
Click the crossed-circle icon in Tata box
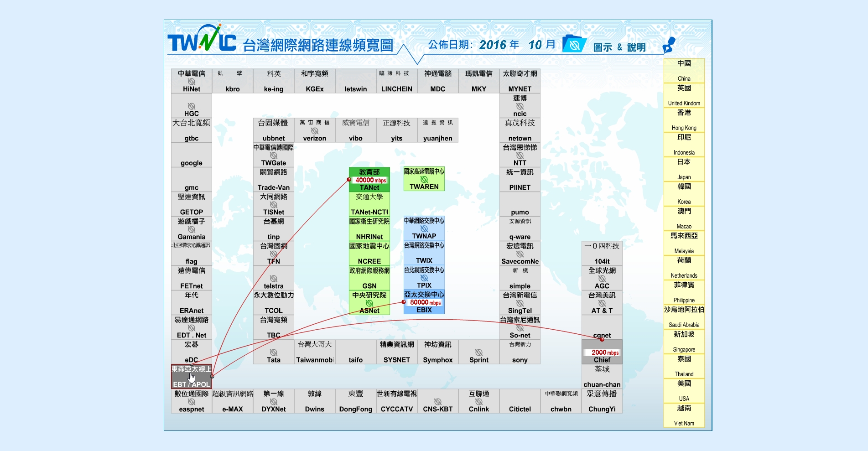click(x=274, y=353)
